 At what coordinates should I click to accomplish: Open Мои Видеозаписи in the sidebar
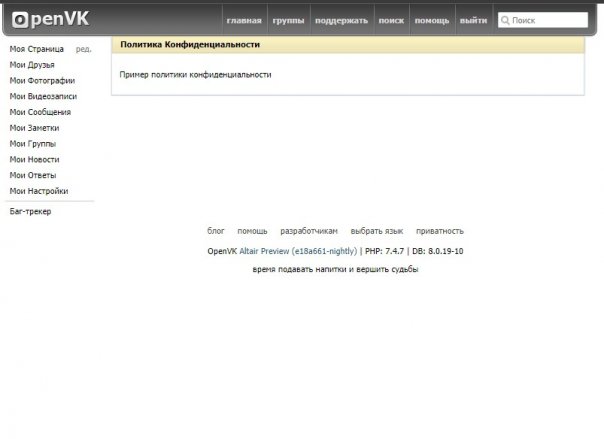point(43,96)
